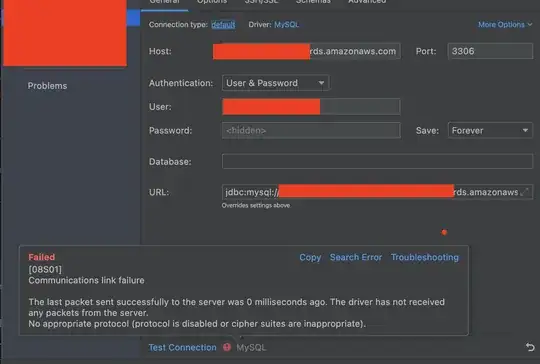
Task: Click the red error icon beside Test Connection
Action: tap(227, 347)
